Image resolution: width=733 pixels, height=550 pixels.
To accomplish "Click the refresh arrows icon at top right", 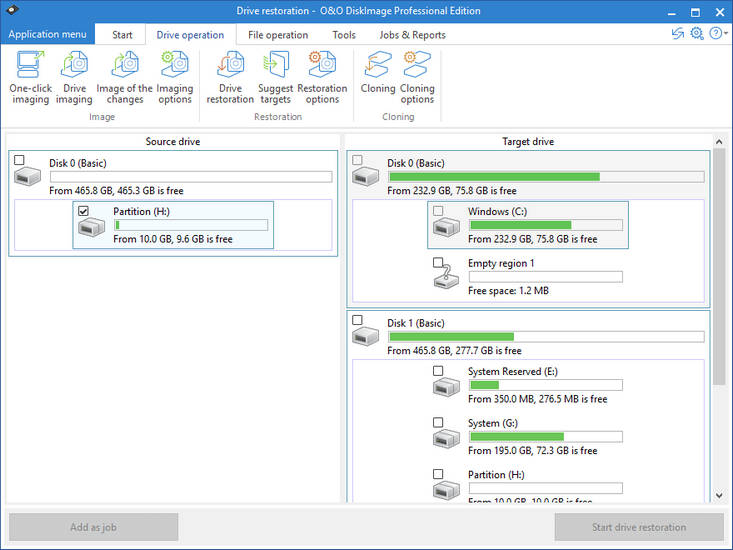I will click(x=678, y=34).
